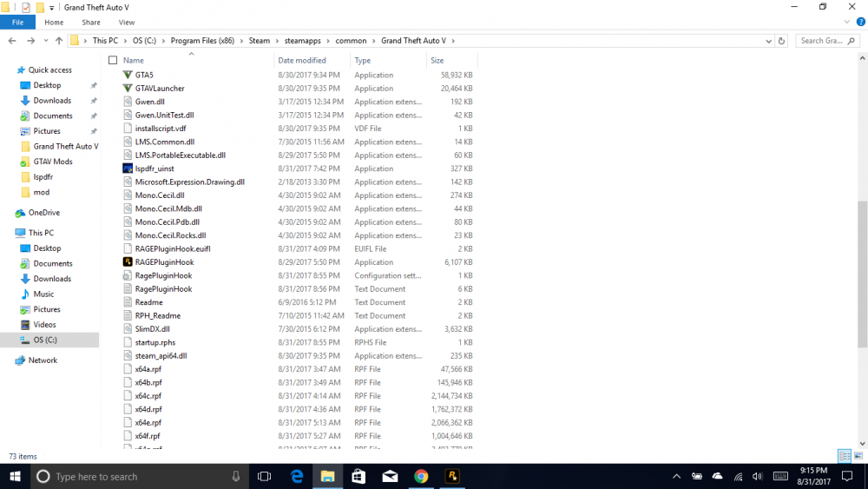Toggle the select all items checkbox
The height and width of the screenshot is (489, 868).
[113, 60]
